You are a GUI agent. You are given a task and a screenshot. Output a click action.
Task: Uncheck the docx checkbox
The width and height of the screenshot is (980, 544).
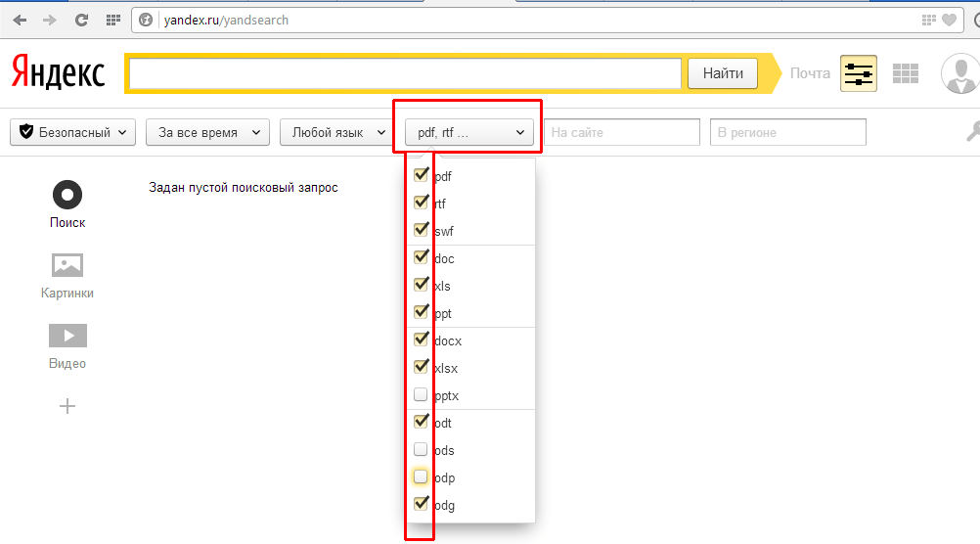click(421, 340)
